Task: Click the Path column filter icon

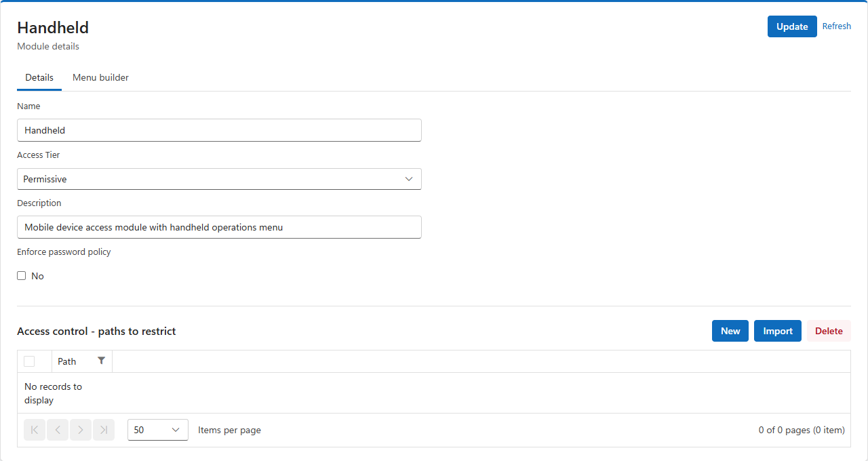Action: coord(101,361)
